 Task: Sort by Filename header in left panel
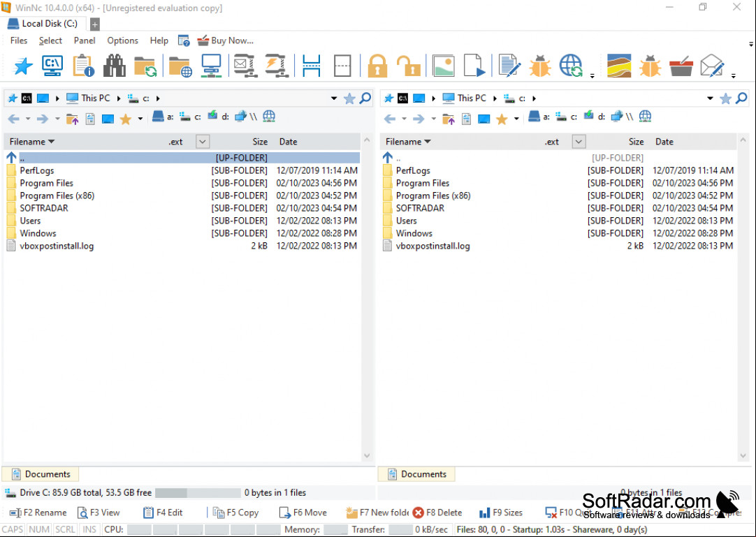pos(32,142)
